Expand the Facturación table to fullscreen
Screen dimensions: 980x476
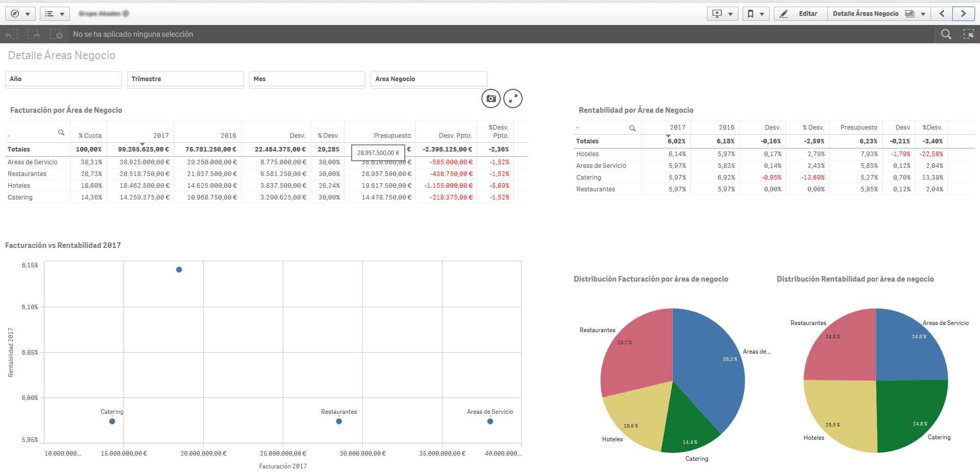click(x=512, y=98)
